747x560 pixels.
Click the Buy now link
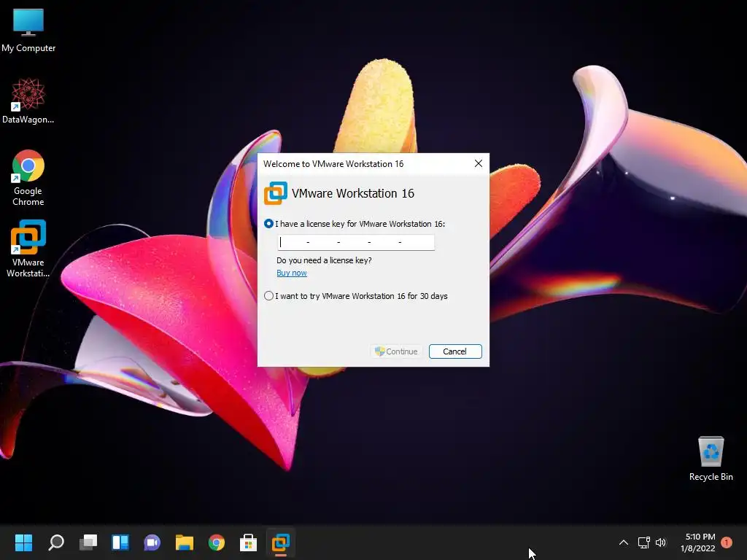pos(292,273)
